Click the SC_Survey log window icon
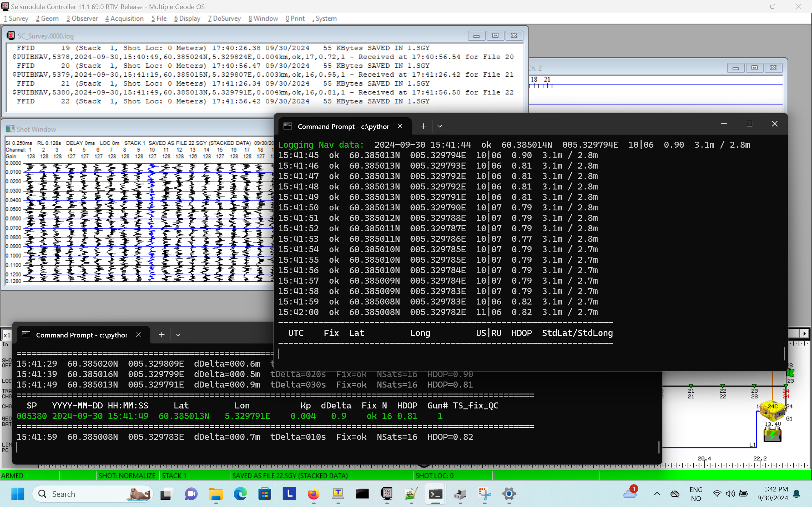Viewport: 812px width, 507px height. click(11, 36)
